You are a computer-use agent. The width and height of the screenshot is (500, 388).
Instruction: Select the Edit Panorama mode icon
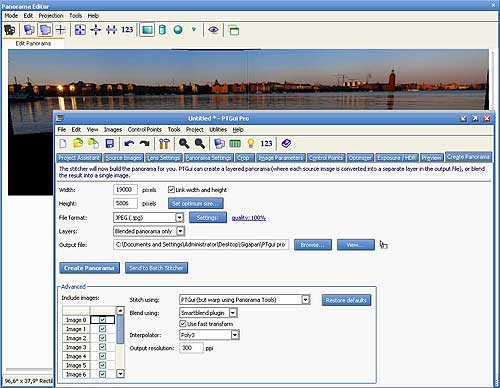(x=45, y=30)
